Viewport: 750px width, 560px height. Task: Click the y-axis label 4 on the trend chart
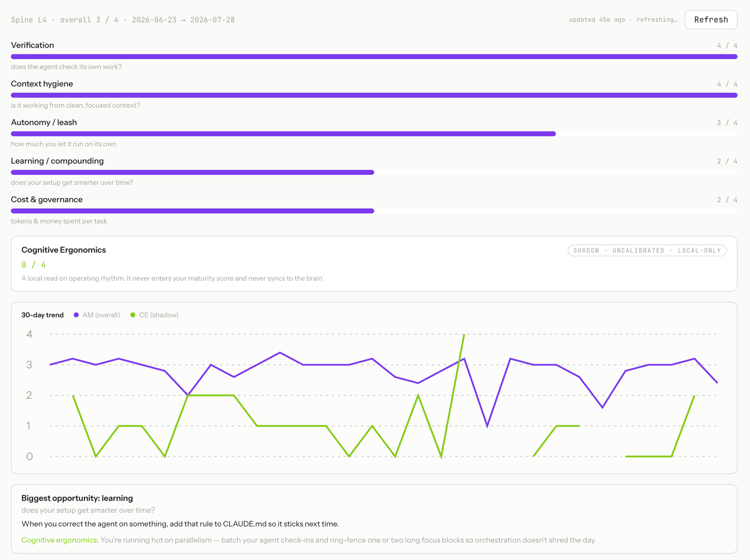coord(29,334)
